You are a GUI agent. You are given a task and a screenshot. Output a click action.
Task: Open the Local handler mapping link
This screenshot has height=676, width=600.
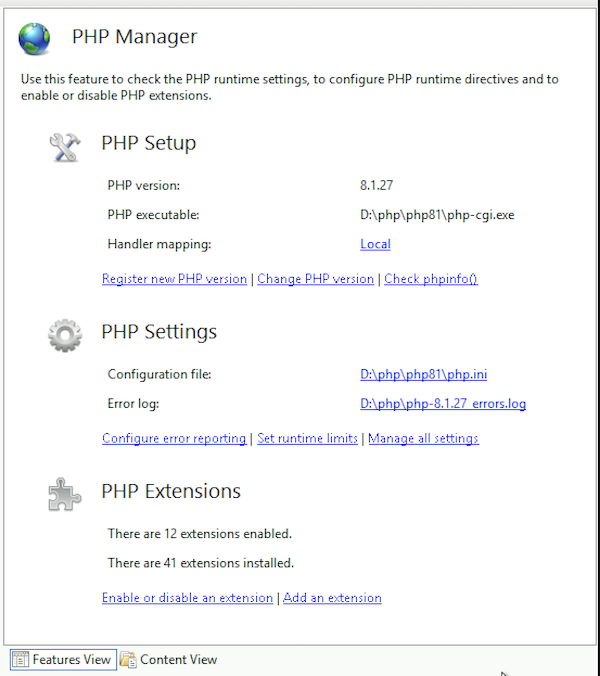coord(375,244)
